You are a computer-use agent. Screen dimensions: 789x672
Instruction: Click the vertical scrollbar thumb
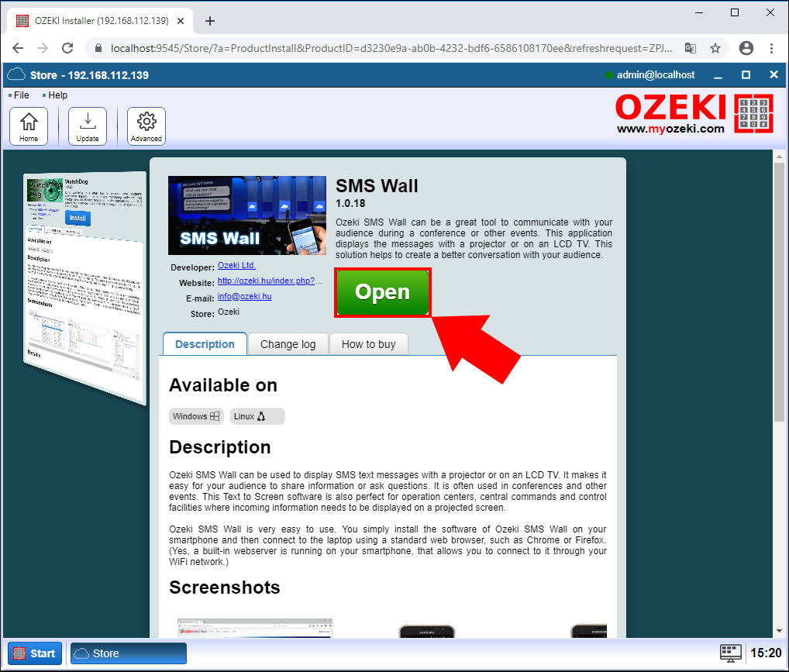(779, 292)
